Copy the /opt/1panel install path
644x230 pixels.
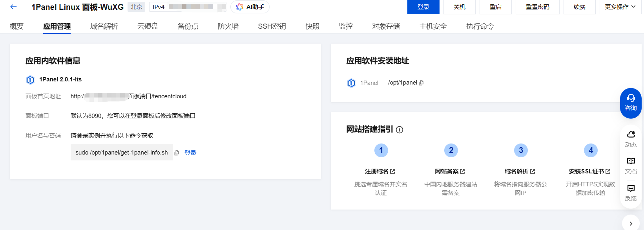(x=421, y=83)
